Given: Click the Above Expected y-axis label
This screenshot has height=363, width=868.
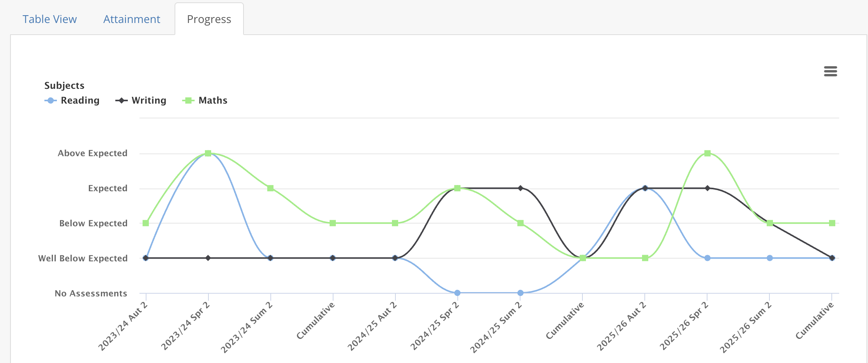Looking at the screenshot, I should (x=93, y=153).
